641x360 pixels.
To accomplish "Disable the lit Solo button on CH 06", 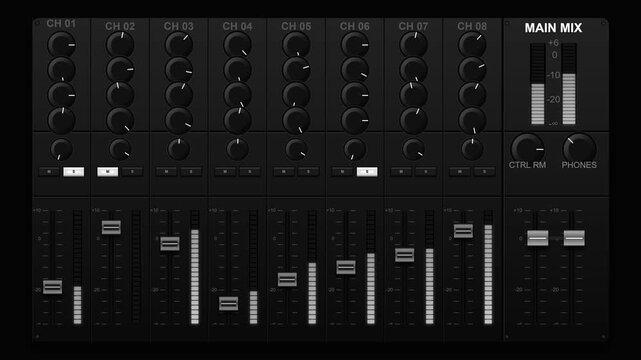I will pos(367,172).
